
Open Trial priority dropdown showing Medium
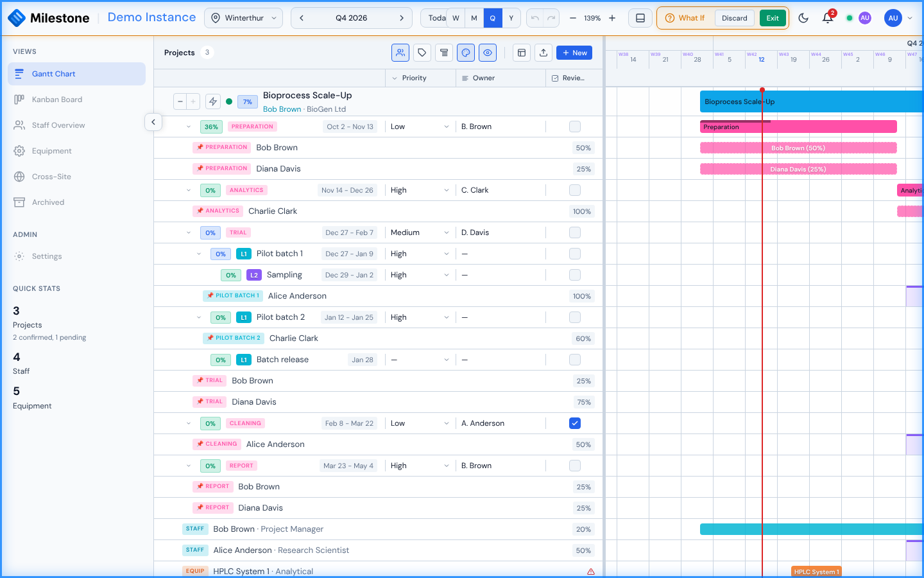pyautogui.click(x=420, y=232)
